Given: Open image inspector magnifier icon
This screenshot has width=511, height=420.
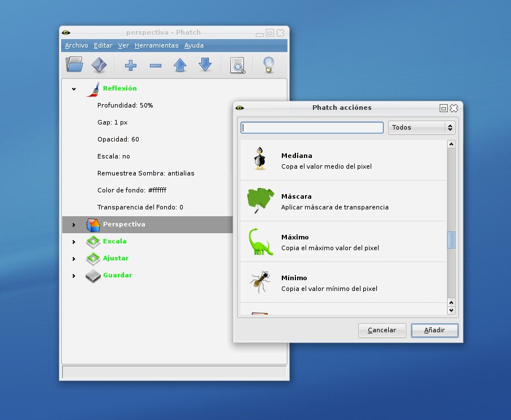Looking at the screenshot, I should [x=238, y=65].
